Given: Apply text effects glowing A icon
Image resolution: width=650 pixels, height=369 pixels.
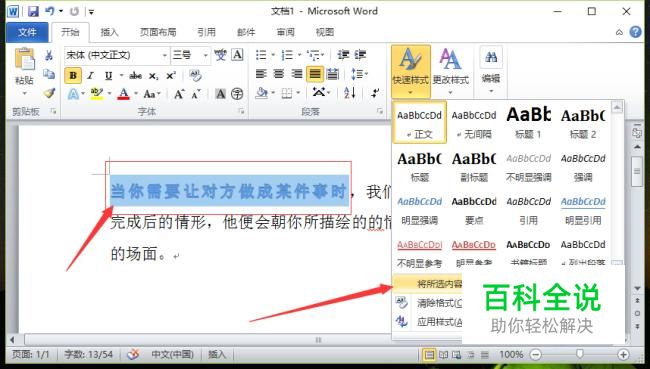Looking at the screenshot, I should [x=73, y=94].
